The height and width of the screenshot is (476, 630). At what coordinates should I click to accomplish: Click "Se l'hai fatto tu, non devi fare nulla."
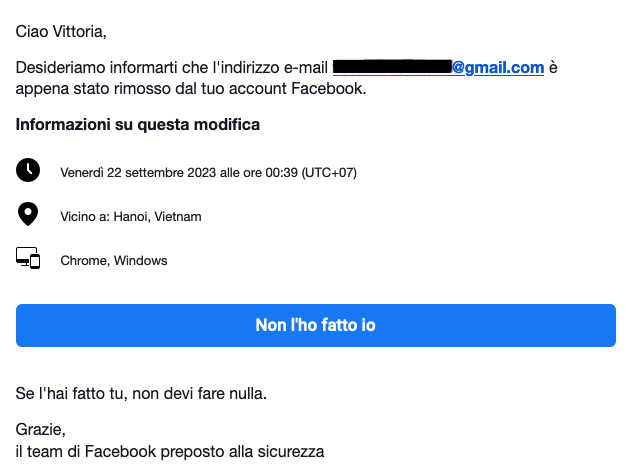141,393
